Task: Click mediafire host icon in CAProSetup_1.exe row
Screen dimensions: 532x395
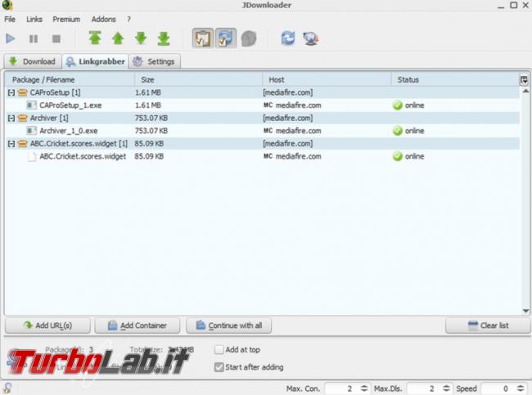Action: pyautogui.click(x=268, y=105)
